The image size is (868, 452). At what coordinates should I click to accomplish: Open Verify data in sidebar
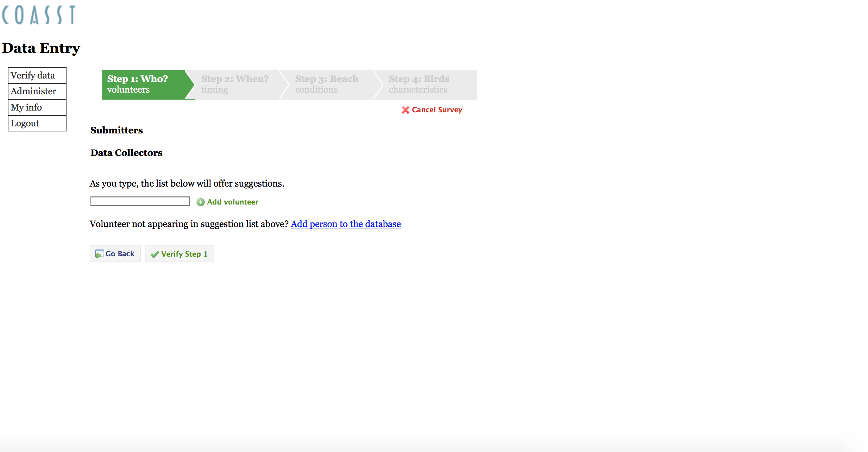coord(37,75)
